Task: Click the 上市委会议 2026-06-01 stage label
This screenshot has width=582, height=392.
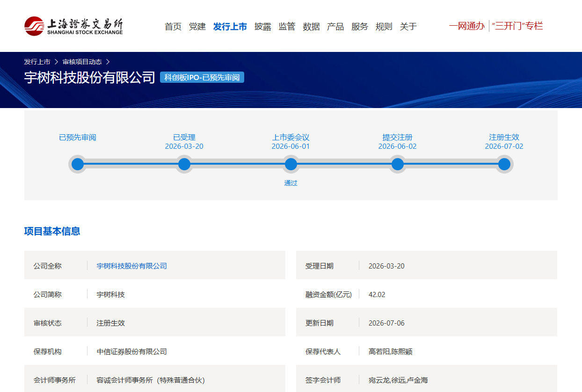Action: click(x=291, y=142)
